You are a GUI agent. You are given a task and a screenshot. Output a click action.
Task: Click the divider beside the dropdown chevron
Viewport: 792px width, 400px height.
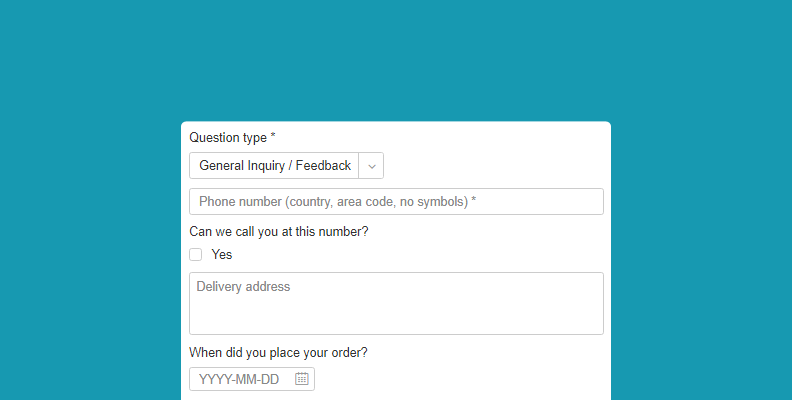tap(359, 166)
